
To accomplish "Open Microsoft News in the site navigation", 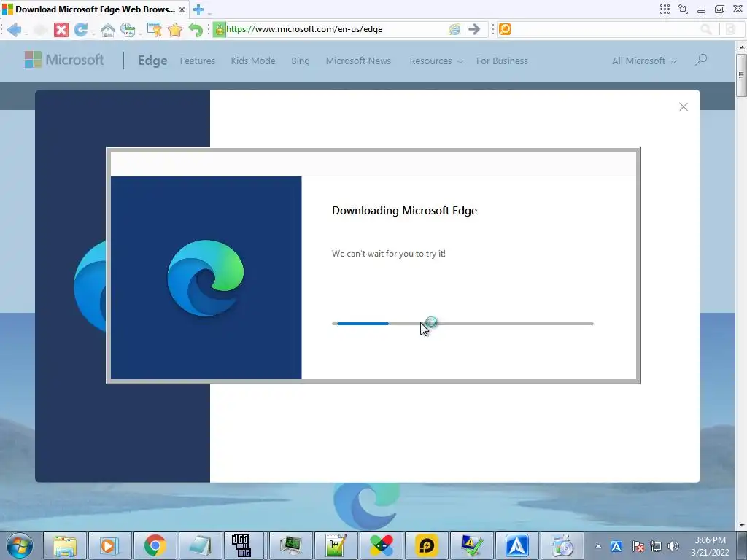I will [358, 61].
